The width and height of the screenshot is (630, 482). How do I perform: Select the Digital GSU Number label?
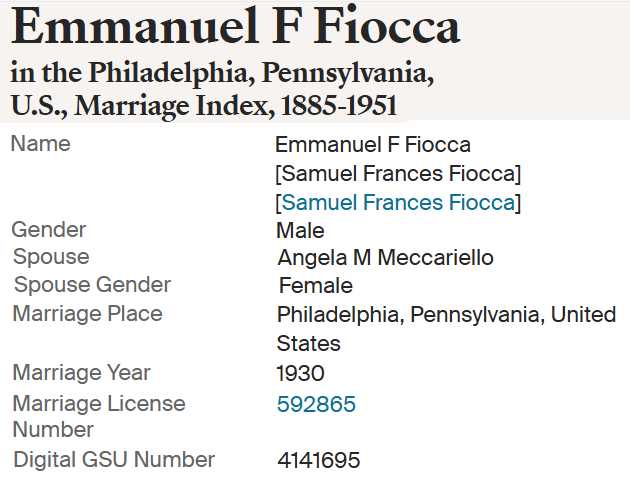click(114, 460)
